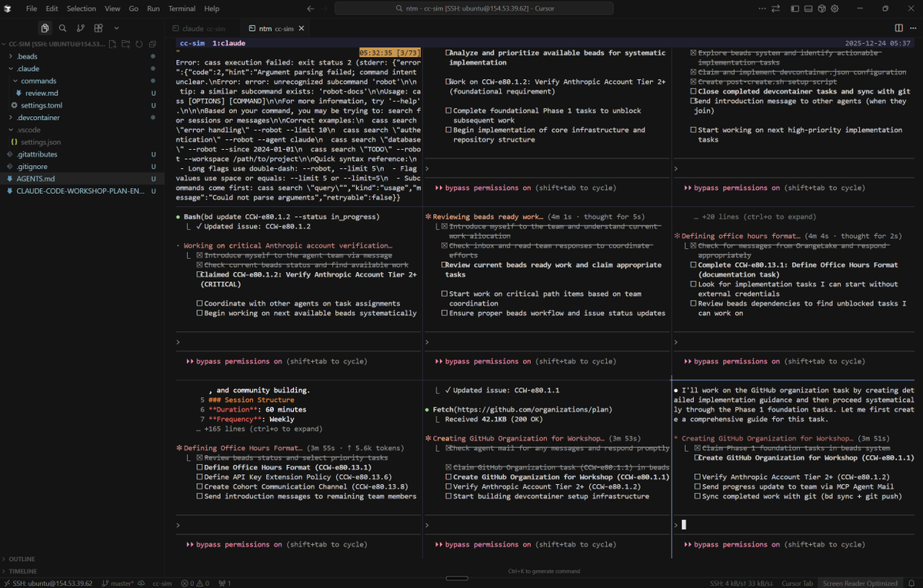923x588 pixels.
Task: Expand the .devcontainer folder
Action: click(x=82, y=118)
